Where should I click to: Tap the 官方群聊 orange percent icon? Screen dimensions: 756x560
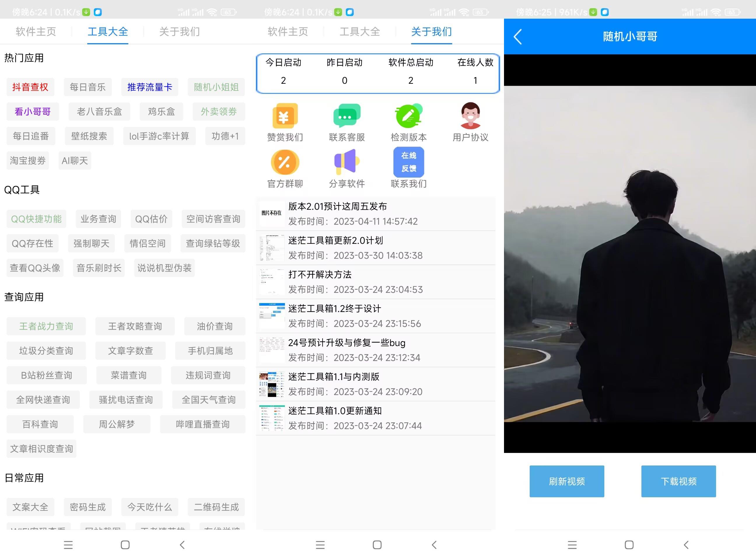(x=285, y=162)
